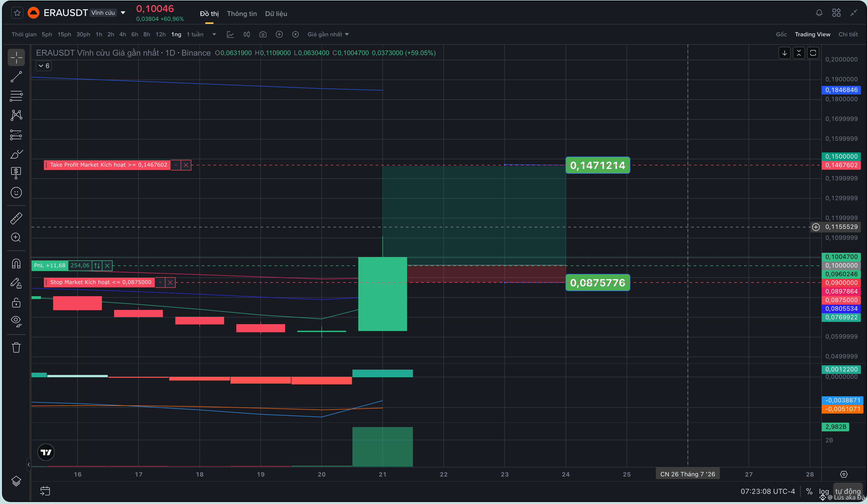The height and width of the screenshot is (504, 867).
Task: Maximize the chart pane button
Action: (813, 53)
